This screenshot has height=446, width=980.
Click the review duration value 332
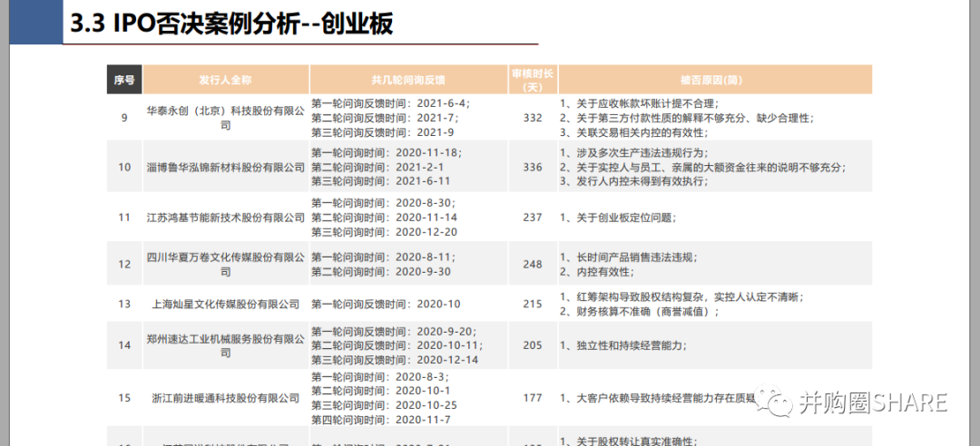pos(533,118)
